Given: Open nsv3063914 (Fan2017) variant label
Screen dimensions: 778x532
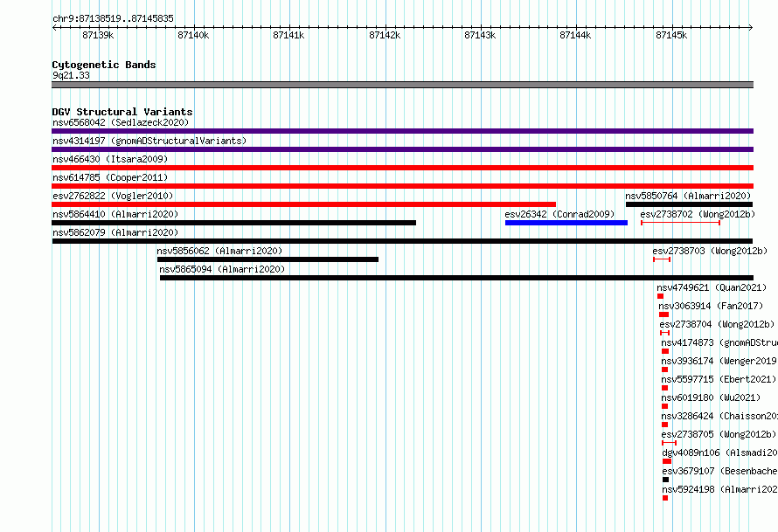Looking at the screenshot, I should pos(711,306).
